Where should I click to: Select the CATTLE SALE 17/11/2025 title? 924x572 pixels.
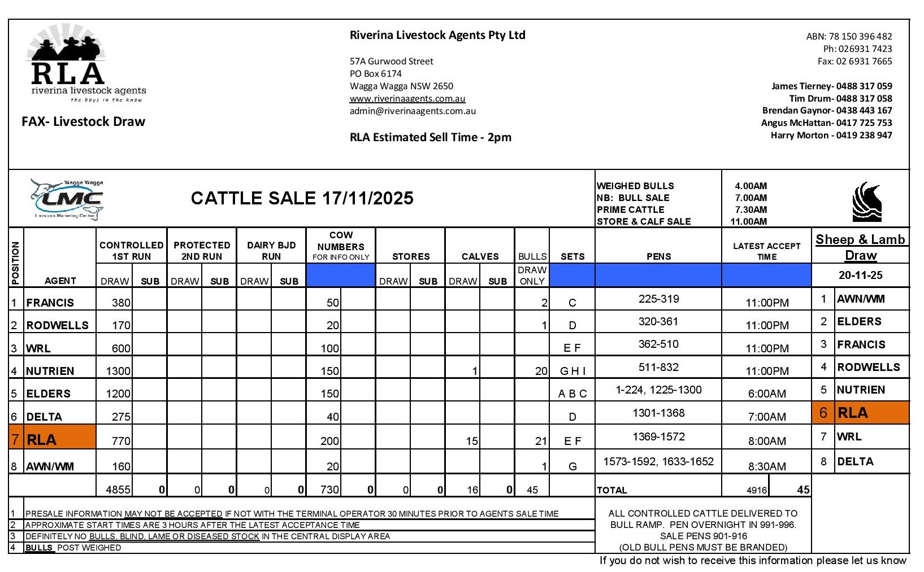(x=302, y=198)
